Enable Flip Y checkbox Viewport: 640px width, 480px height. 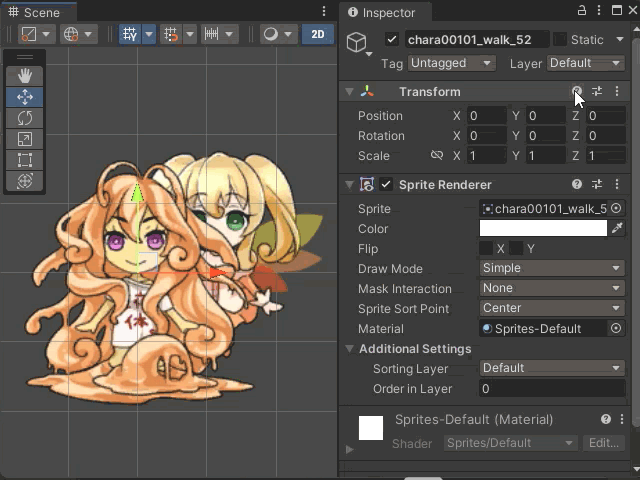pyautogui.click(x=516, y=248)
